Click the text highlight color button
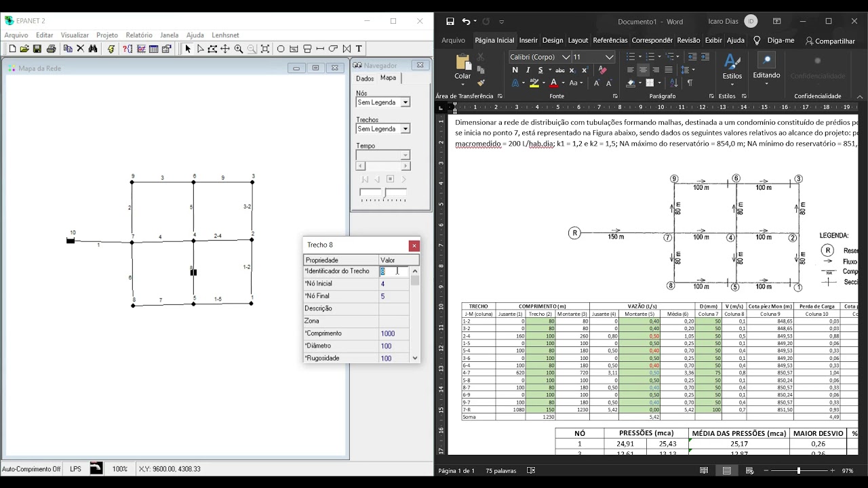 point(534,83)
